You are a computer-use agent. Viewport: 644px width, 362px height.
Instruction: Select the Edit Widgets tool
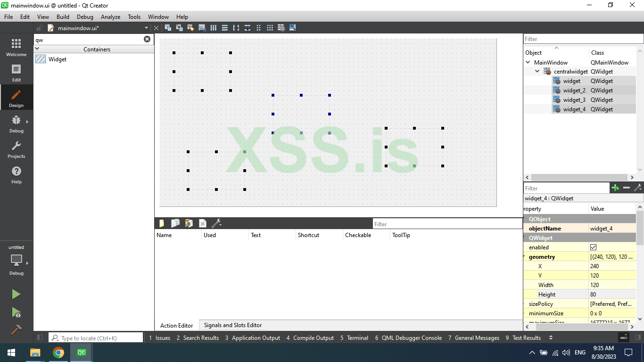tap(167, 27)
